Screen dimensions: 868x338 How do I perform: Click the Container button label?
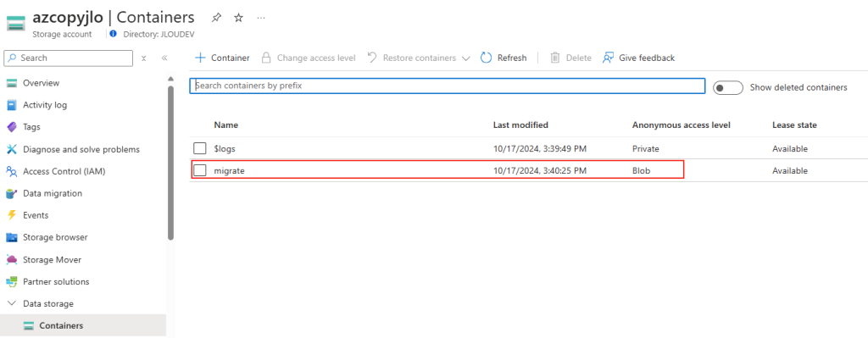[231, 58]
